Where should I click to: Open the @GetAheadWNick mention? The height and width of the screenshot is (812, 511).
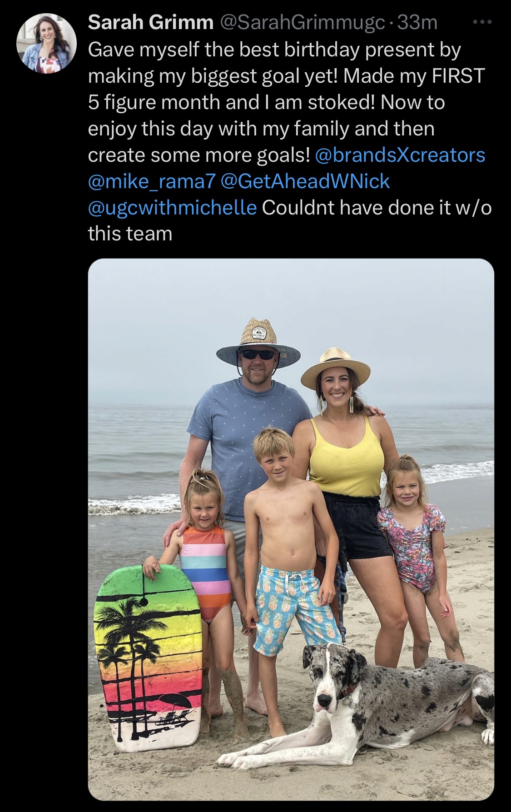(305, 181)
